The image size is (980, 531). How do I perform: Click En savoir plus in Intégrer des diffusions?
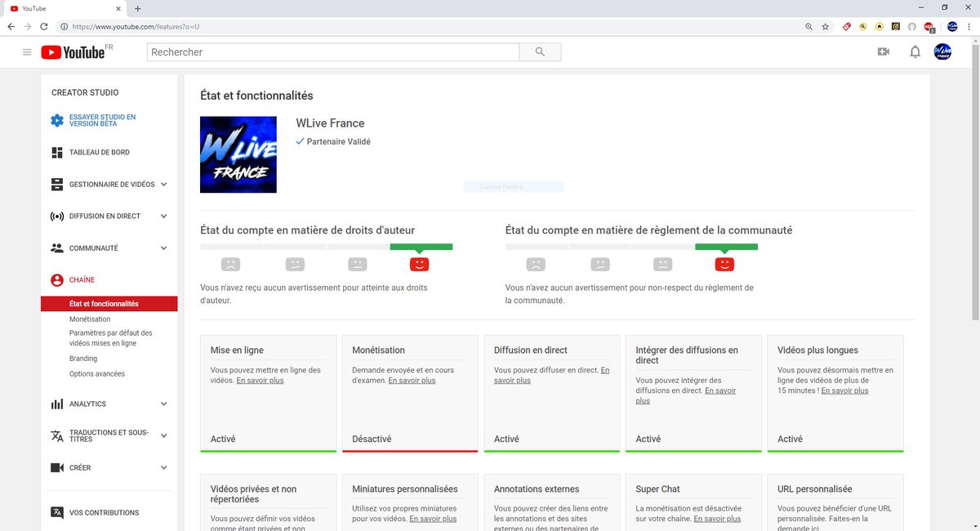tap(686, 396)
